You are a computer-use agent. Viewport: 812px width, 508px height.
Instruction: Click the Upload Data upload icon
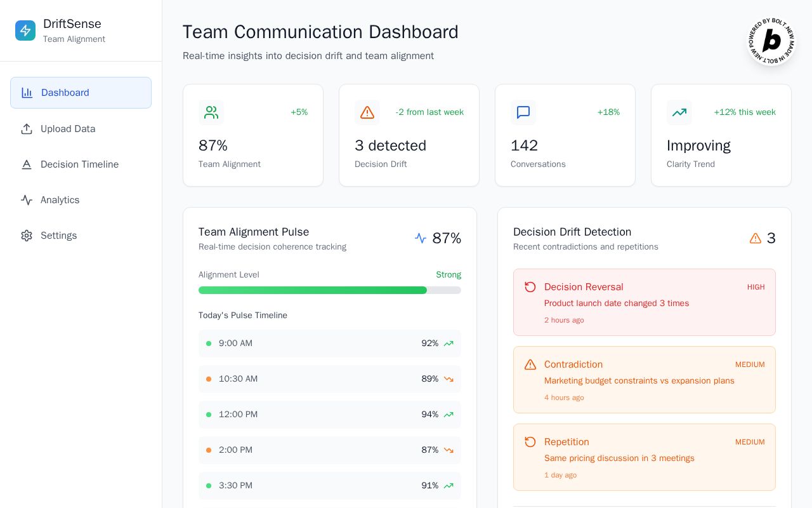(27, 129)
